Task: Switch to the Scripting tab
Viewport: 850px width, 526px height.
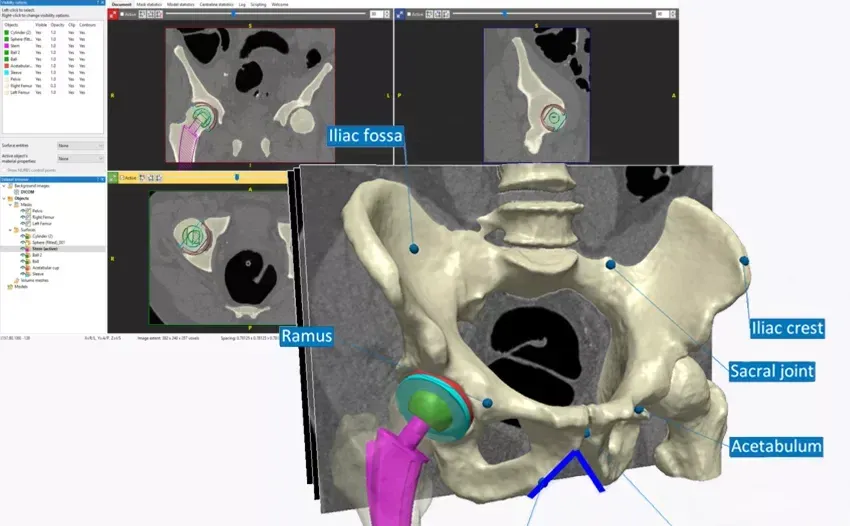Action: tap(258, 4)
